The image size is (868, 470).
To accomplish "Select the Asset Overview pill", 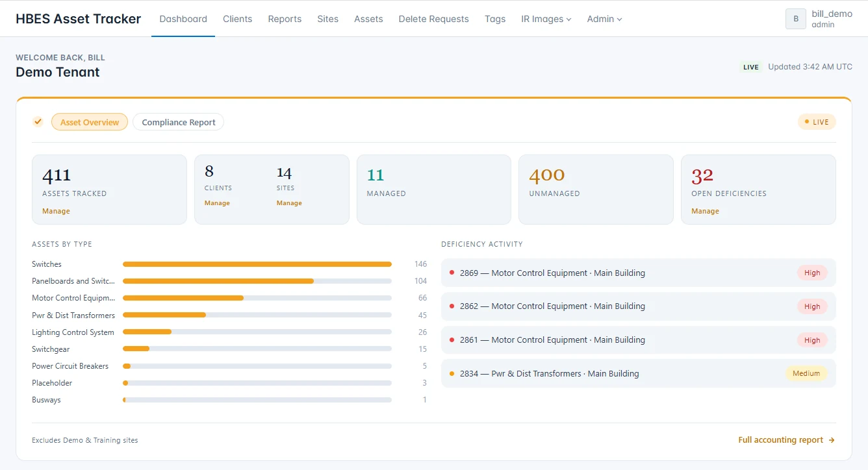I will tap(90, 122).
